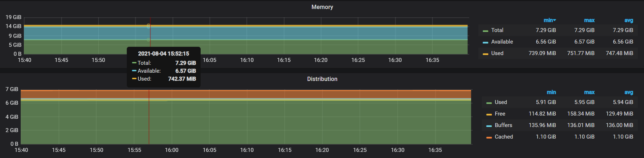Select the Free series label in legend
The width and height of the screenshot is (644, 158).
pos(500,114)
